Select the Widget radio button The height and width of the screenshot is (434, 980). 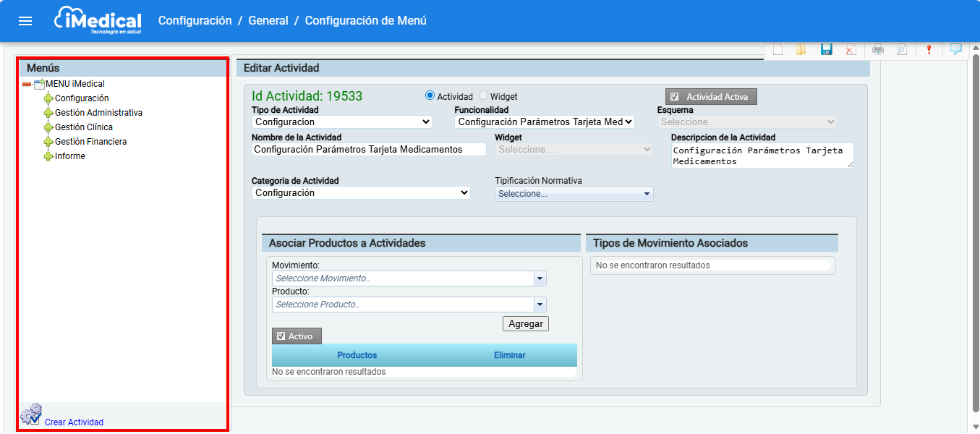[484, 96]
